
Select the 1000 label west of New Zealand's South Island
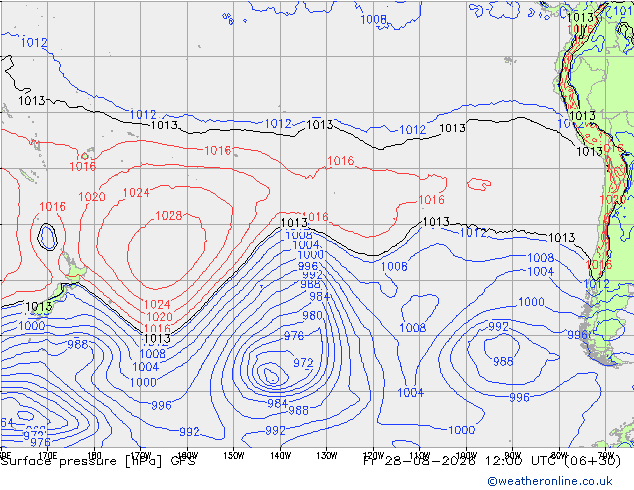point(32,326)
